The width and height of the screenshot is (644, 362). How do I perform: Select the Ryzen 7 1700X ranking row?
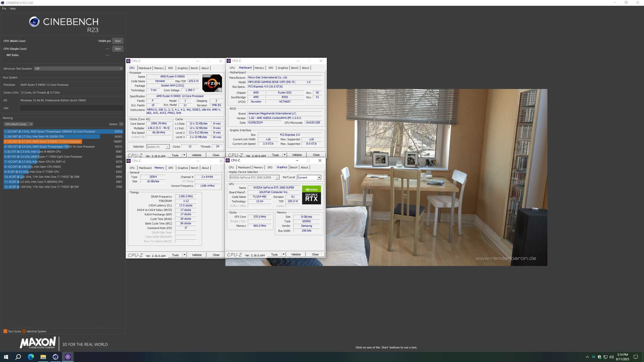pyautogui.click(x=63, y=157)
